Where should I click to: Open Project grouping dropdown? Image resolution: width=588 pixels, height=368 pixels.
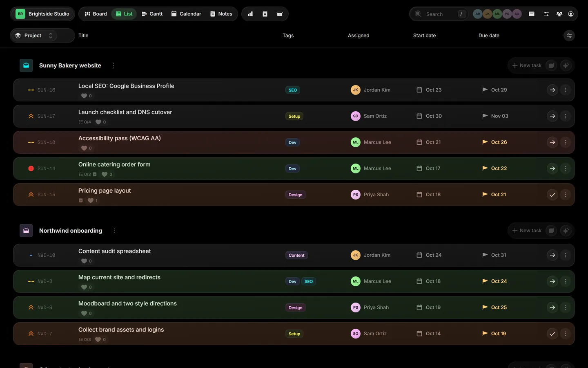34,36
